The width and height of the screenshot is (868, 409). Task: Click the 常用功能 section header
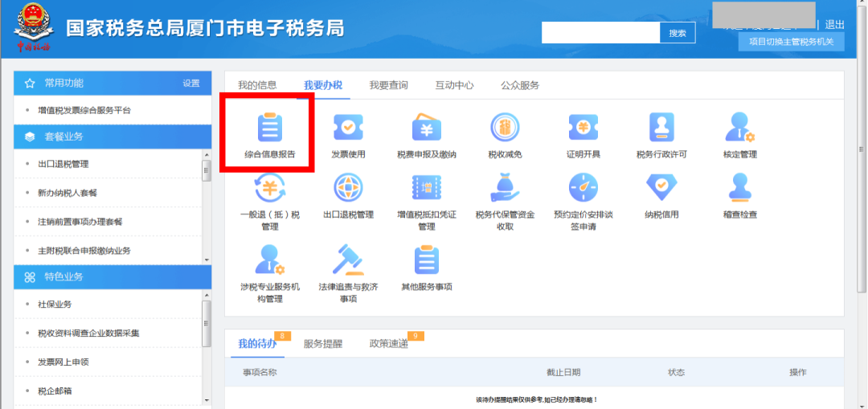[113, 83]
